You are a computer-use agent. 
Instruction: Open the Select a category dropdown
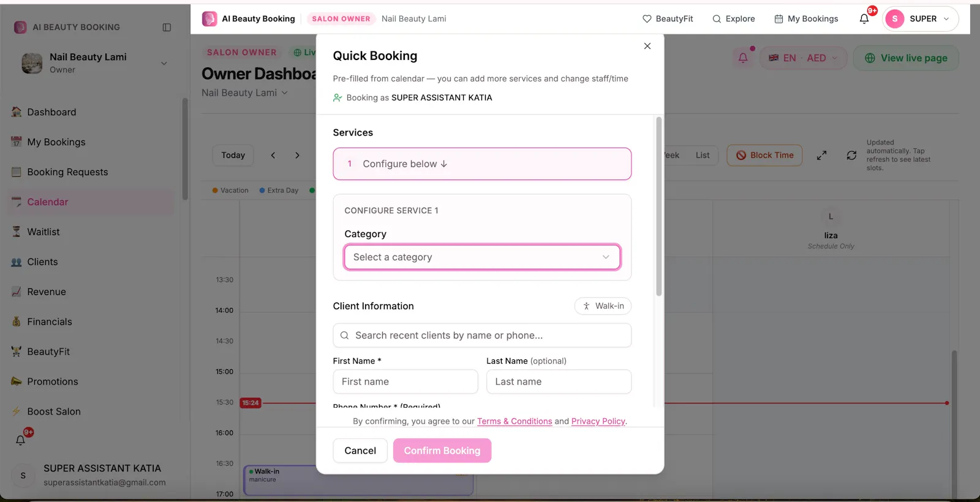click(x=482, y=257)
